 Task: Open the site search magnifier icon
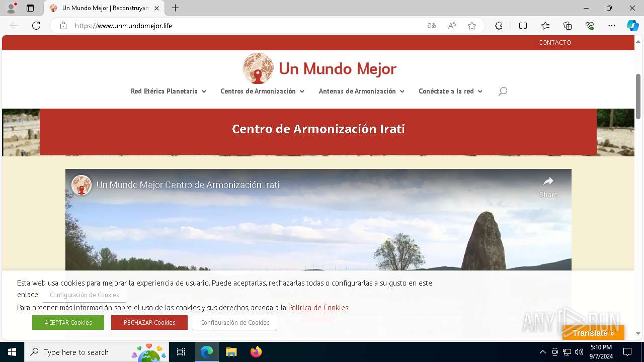pyautogui.click(x=503, y=91)
